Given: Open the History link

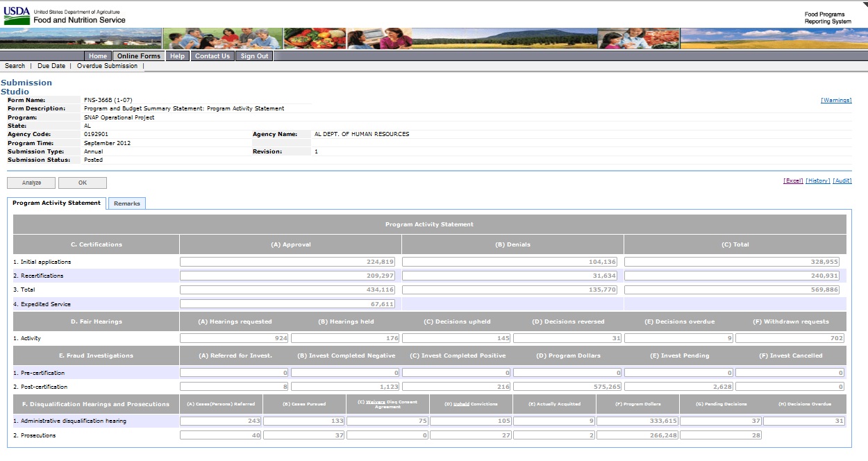Looking at the screenshot, I should click(x=817, y=181).
